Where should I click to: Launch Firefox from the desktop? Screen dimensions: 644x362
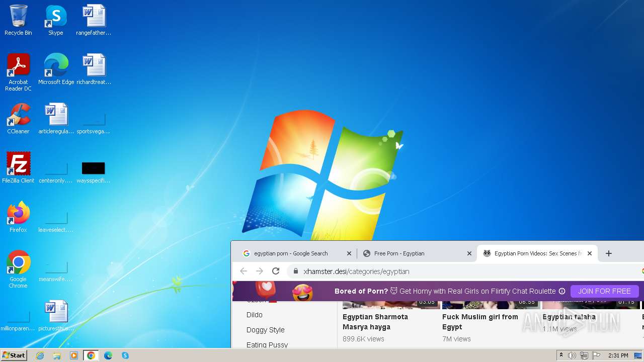pyautogui.click(x=18, y=217)
